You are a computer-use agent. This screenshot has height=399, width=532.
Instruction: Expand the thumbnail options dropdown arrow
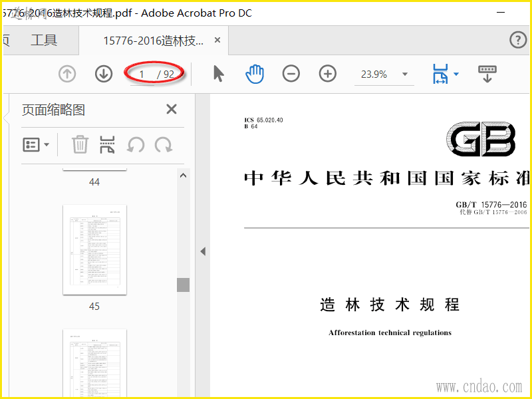pyautogui.click(x=47, y=145)
